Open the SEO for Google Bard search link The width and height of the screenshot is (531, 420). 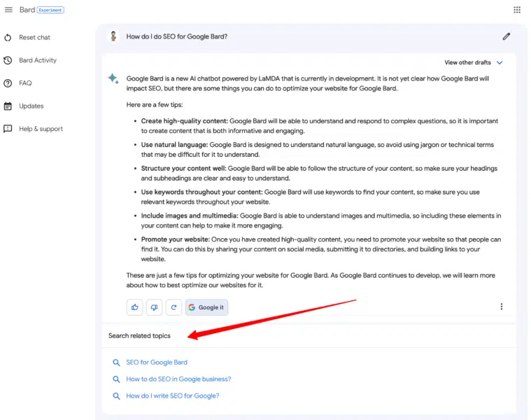click(157, 363)
